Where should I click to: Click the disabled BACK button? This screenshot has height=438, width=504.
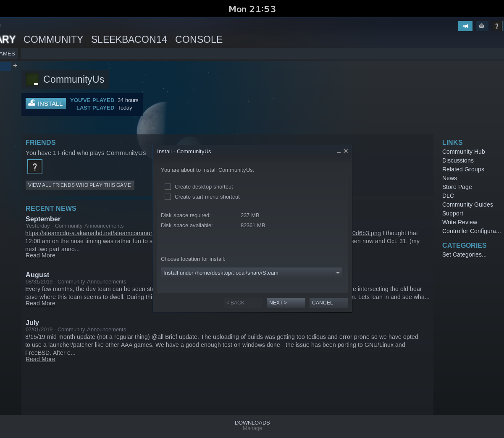pyautogui.click(x=243, y=303)
